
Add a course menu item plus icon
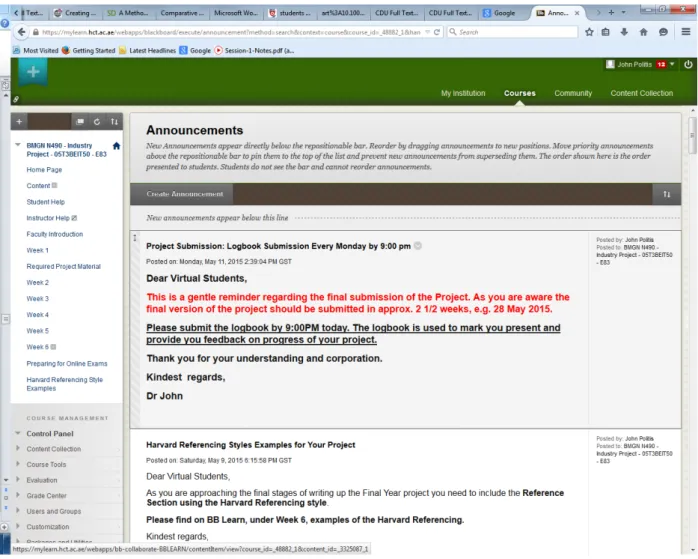[x=19, y=122]
